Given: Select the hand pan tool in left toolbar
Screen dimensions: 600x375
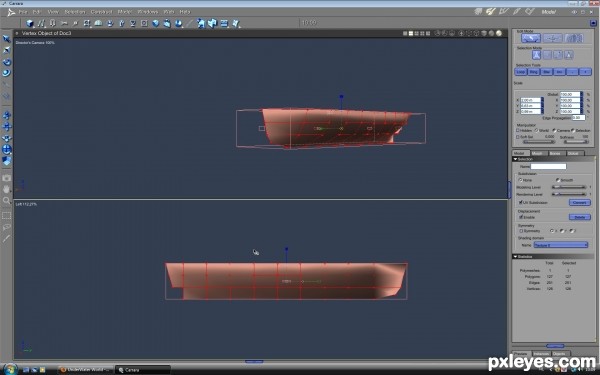Looking at the screenshot, I should tap(7, 189).
